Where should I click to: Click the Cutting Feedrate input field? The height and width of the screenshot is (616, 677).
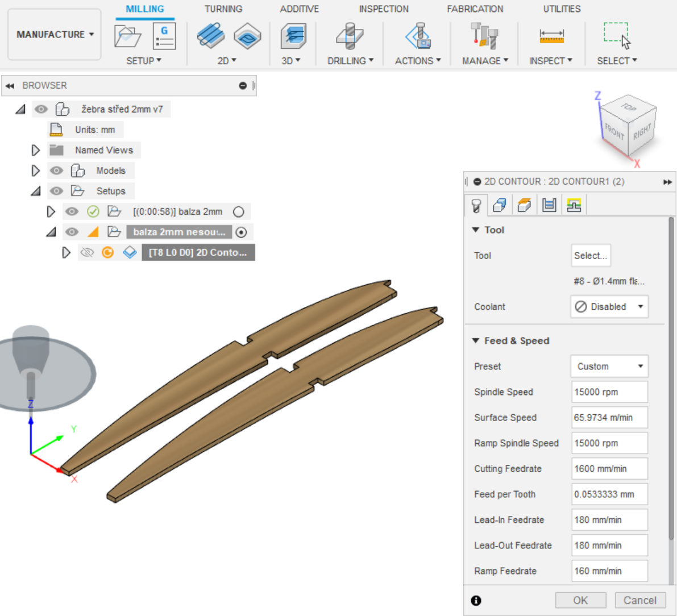609,469
